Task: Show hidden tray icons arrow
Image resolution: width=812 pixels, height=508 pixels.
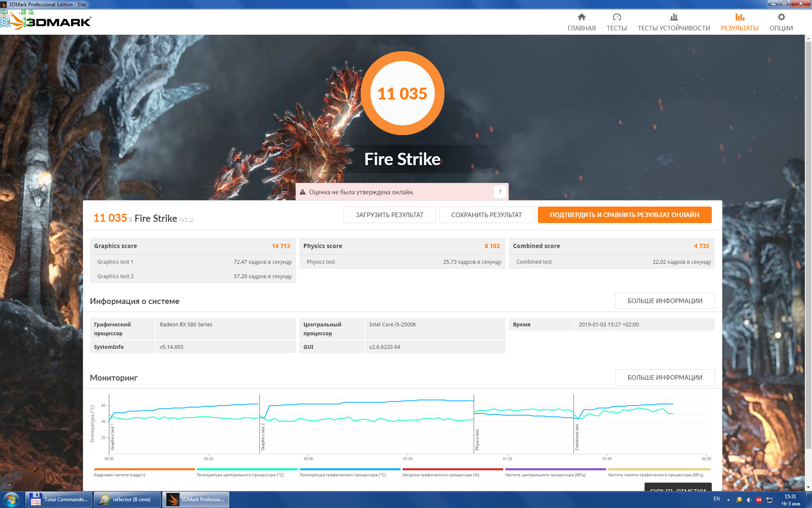Action: [x=728, y=500]
